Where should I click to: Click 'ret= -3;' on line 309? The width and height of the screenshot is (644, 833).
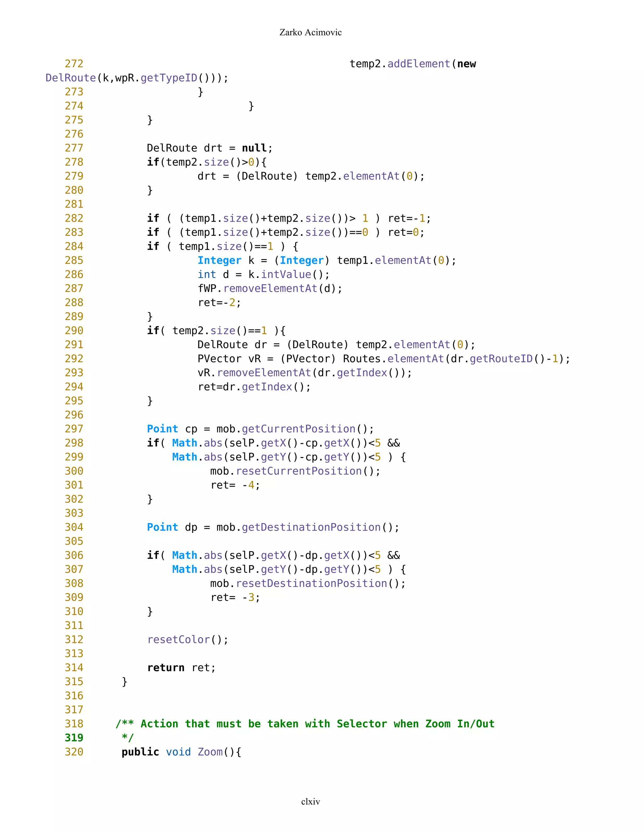coord(236,597)
